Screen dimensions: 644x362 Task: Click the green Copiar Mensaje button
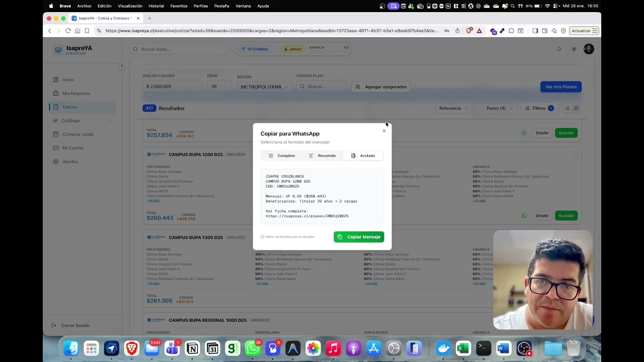point(359,237)
